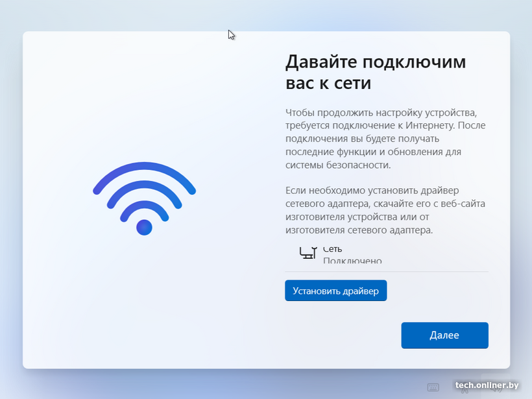Click the volume speaker icon
532x399 pixels.
click(496, 388)
